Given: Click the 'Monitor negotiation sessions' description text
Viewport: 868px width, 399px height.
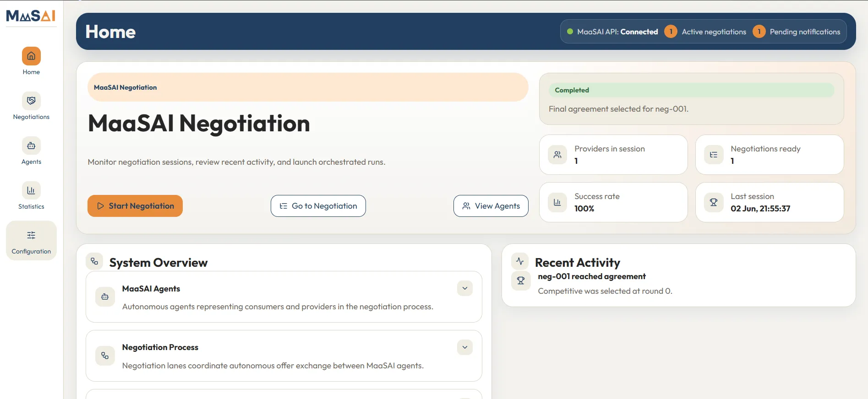Looking at the screenshot, I should pos(236,162).
